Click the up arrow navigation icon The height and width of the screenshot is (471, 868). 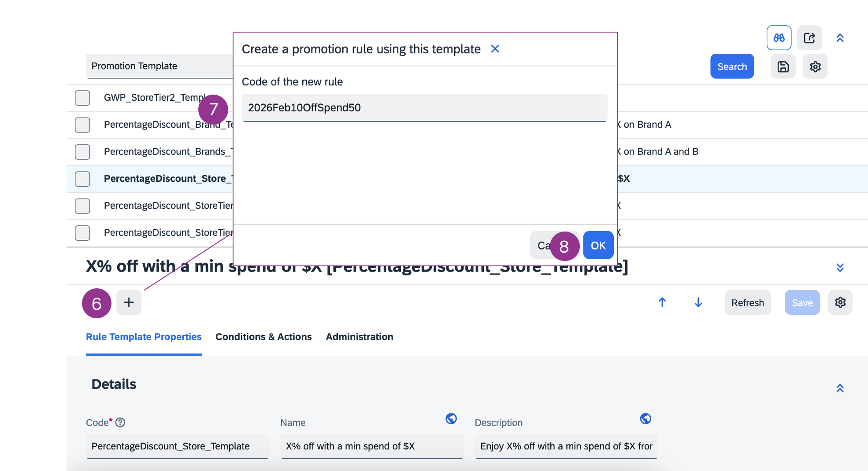(662, 302)
